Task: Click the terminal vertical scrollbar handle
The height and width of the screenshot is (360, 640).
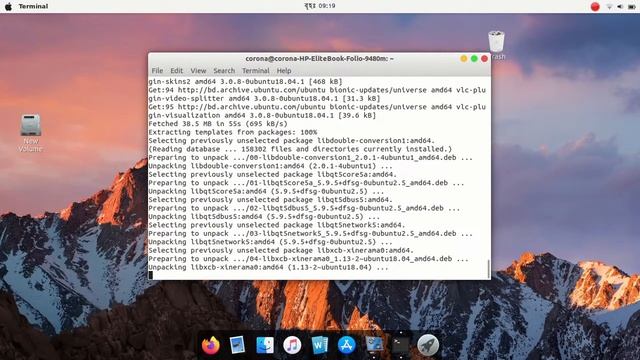Action: point(488,268)
